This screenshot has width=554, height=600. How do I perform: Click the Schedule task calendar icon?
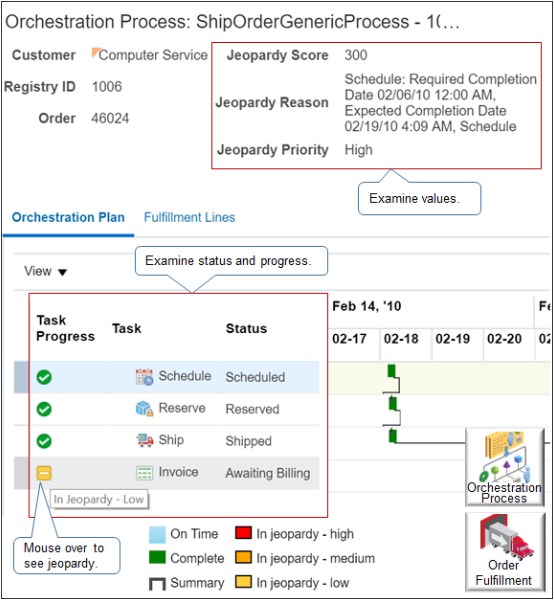144,377
